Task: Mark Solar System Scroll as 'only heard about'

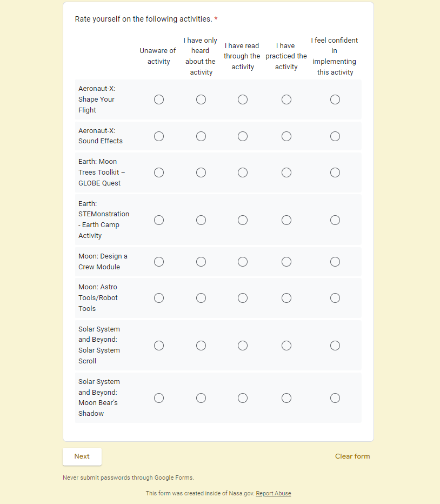Action: tap(201, 346)
